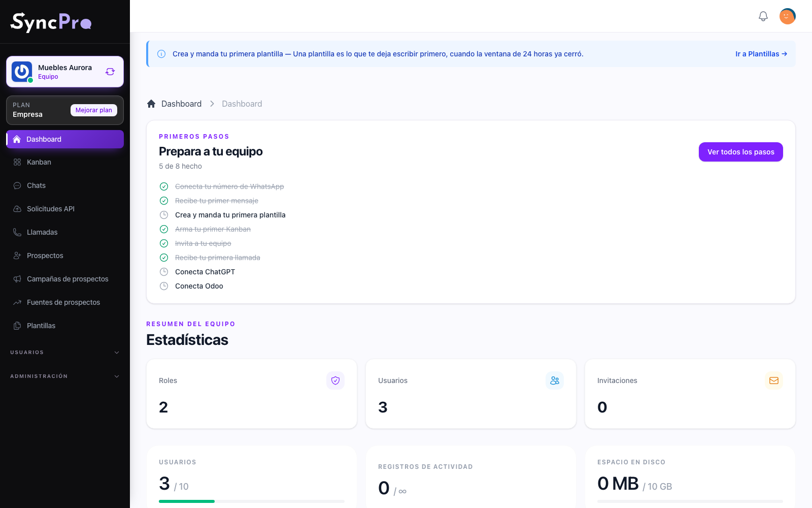Click the Espacio en disco progress bar

pos(690,501)
